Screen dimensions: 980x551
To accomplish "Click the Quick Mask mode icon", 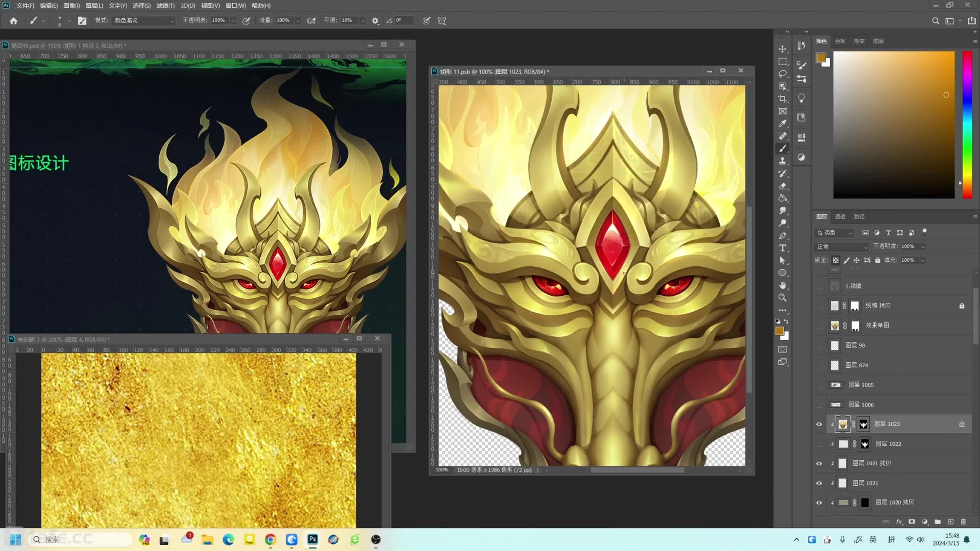I will pyautogui.click(x=782, y=349).
